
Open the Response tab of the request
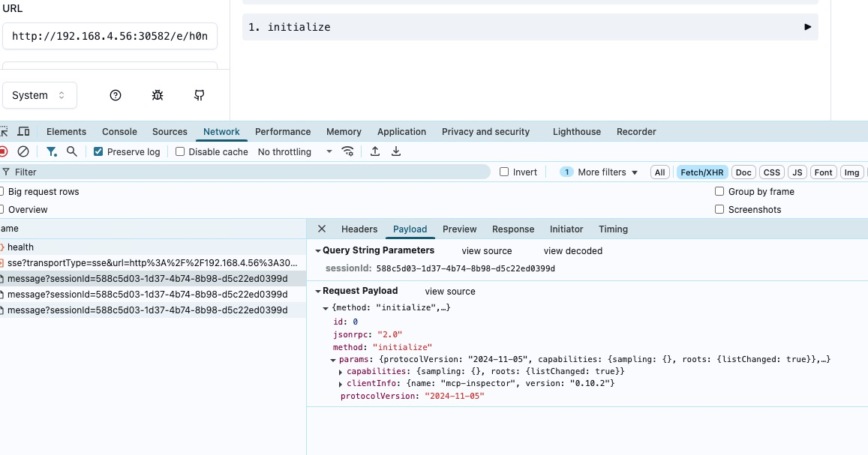(x=513, y=229)
